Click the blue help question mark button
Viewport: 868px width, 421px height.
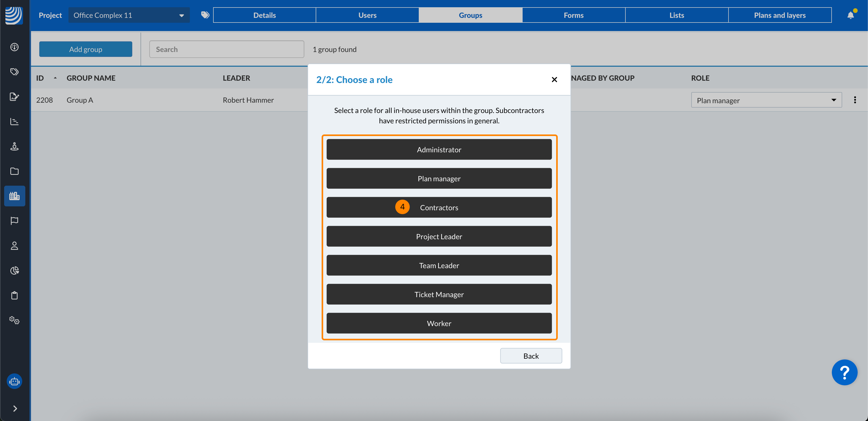coord(844,372)
